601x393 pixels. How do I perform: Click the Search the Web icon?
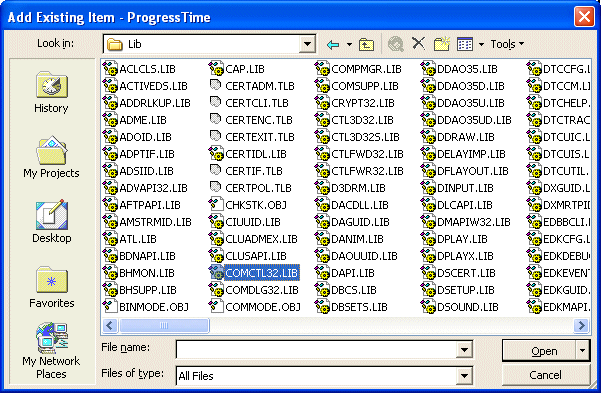pyautogui.click(x=396, y=44)
